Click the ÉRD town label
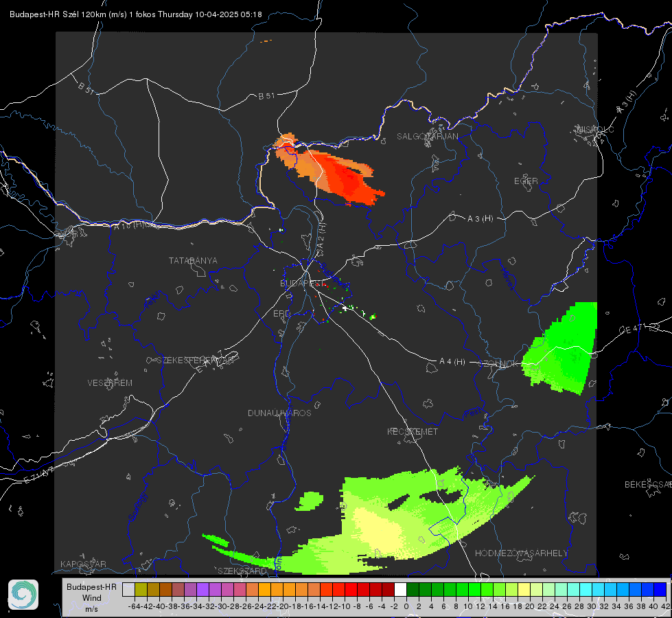672x618 pixels. pos(281,314)
